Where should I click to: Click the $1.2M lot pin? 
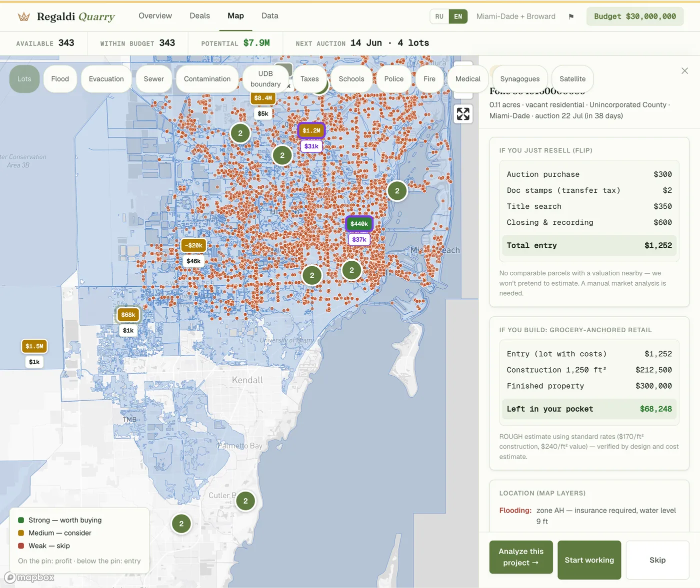point(311,130)
